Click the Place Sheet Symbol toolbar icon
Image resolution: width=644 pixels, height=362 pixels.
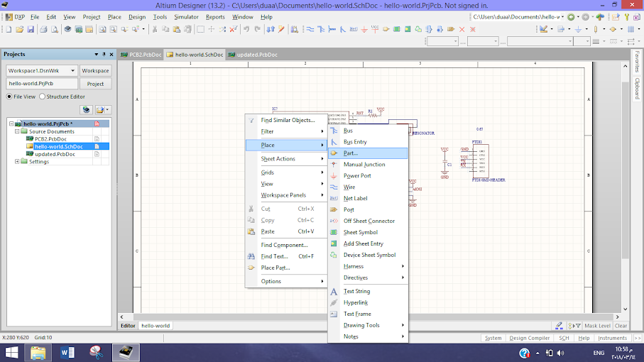point(397,29)
